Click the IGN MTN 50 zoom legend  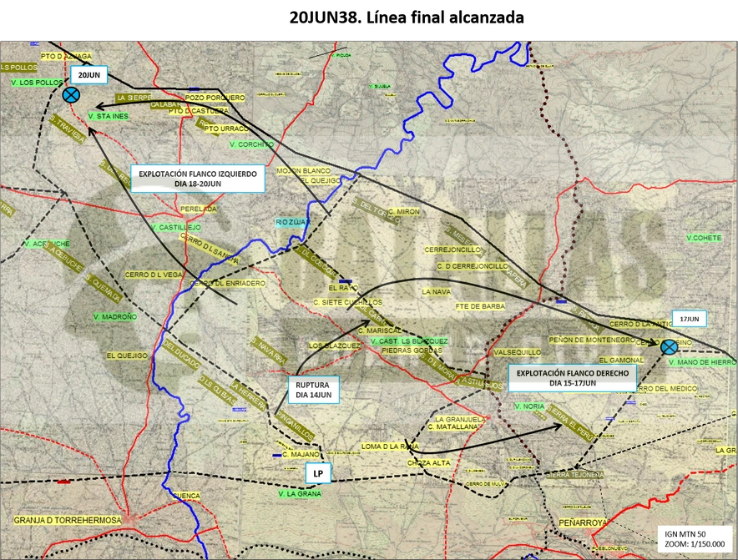tap(695, 539)
